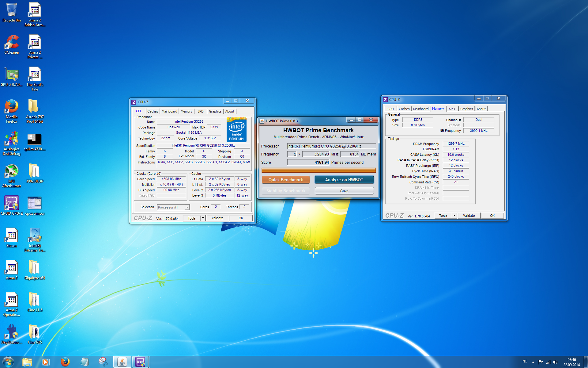
Task: Launch CCleaner from the desktop
Action: tap(12, 44)
